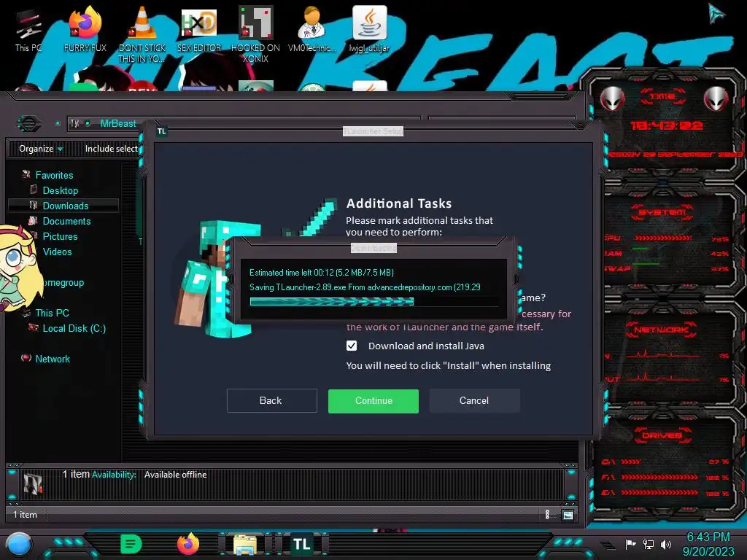Click Cancel in TLauncher setup

pos(474,400)
